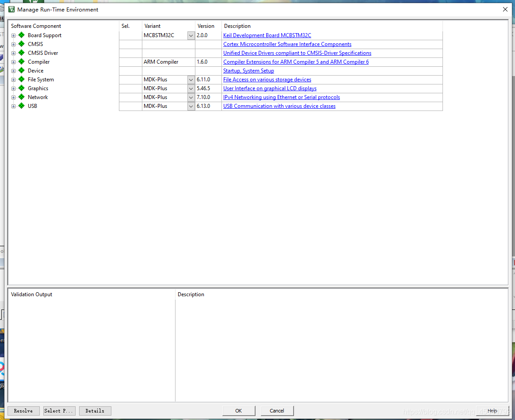
Task: Click the version 7.10.0 cell
Action: click(x=208, y=97)
